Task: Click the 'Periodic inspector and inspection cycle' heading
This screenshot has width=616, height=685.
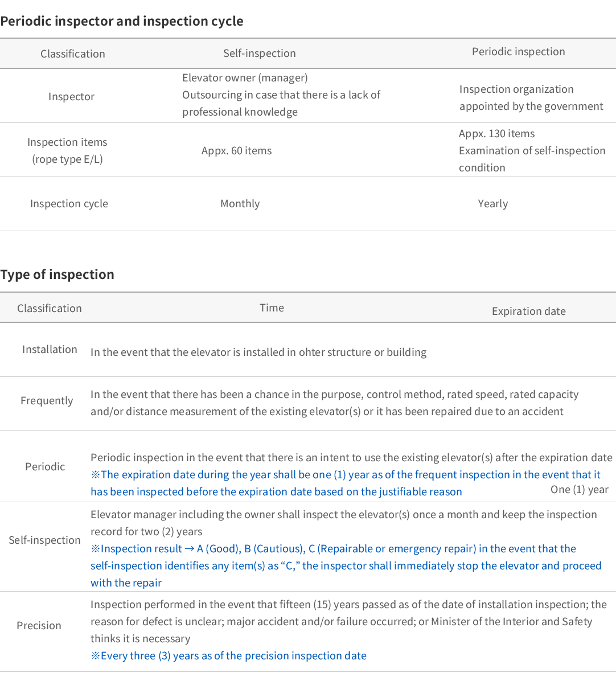Action: coord(122,21)
